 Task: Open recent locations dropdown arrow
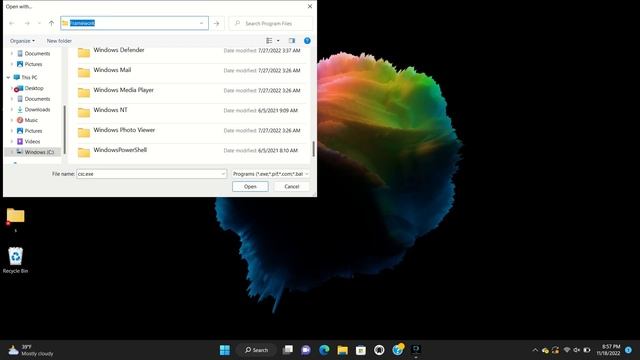click(39, 23)
